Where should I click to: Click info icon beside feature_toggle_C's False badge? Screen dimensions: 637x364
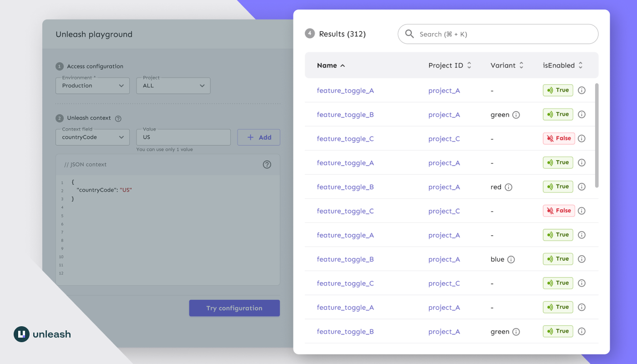[581, 138]
